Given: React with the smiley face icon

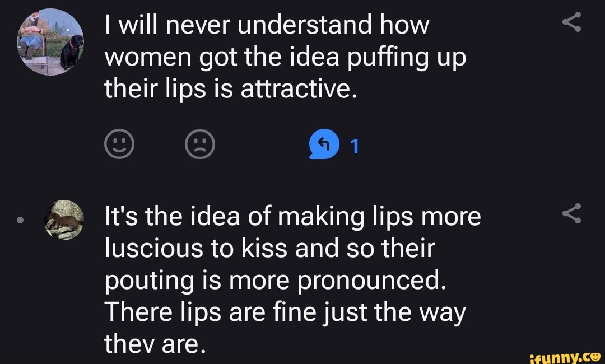Looking at the screenshot, I should tap(119, 144).
